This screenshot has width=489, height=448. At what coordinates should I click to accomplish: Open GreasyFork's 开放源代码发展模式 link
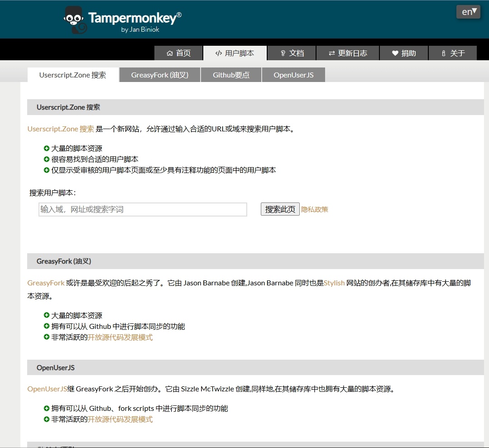(120, 337)
